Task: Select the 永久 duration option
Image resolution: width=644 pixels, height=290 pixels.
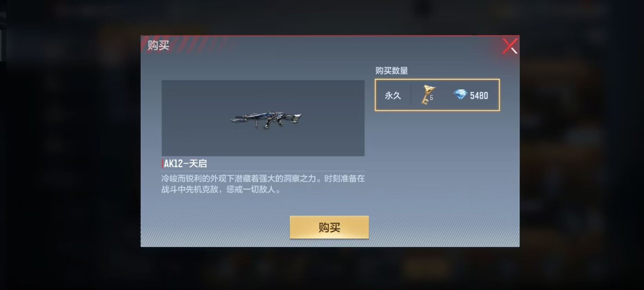Action: click(393, 96)
